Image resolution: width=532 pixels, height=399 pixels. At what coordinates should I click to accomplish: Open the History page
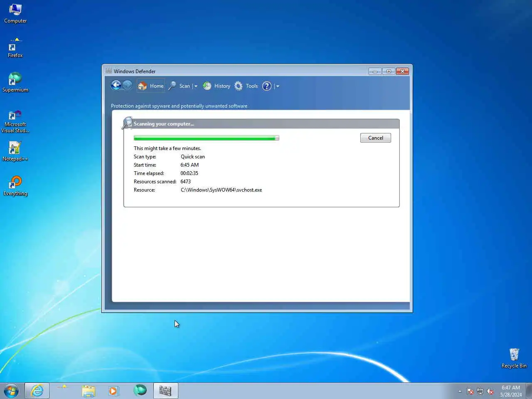coord(217,86)
